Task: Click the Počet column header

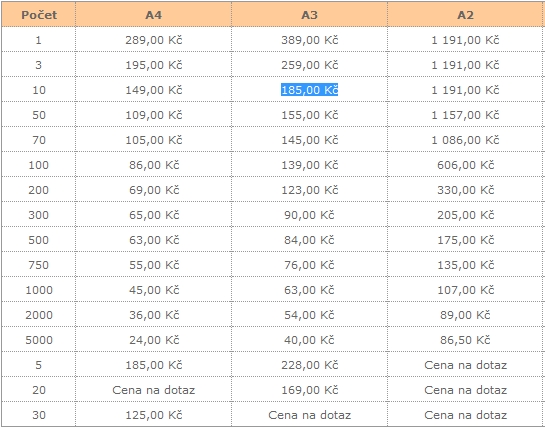Action: 39,15
